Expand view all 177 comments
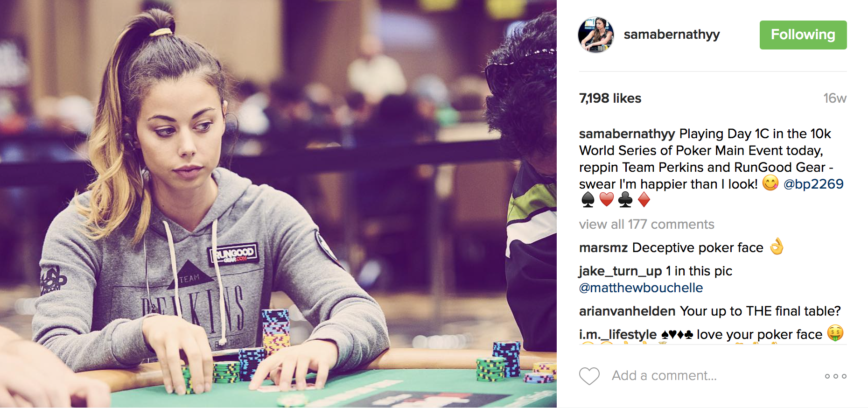 [646, 225]
